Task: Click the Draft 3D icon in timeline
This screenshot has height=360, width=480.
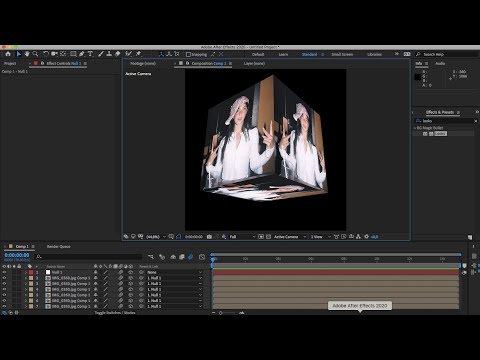Action: (162, 257)
